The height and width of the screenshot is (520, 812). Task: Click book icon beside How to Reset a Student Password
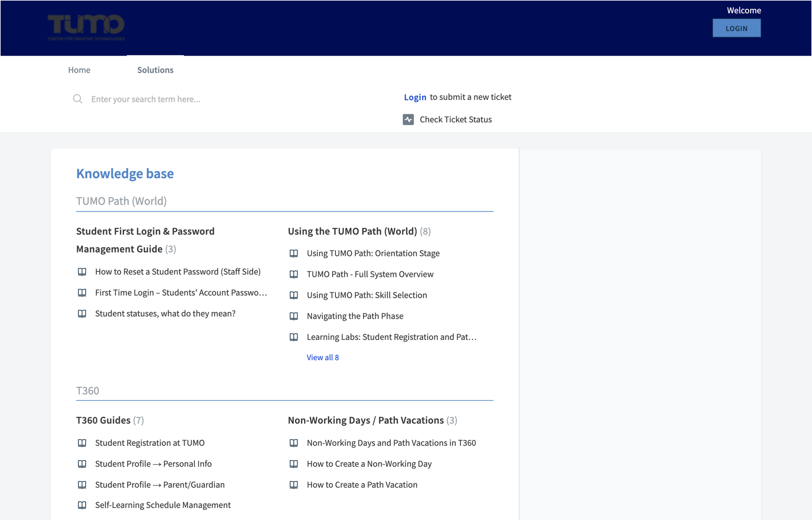tap(82, 272)
